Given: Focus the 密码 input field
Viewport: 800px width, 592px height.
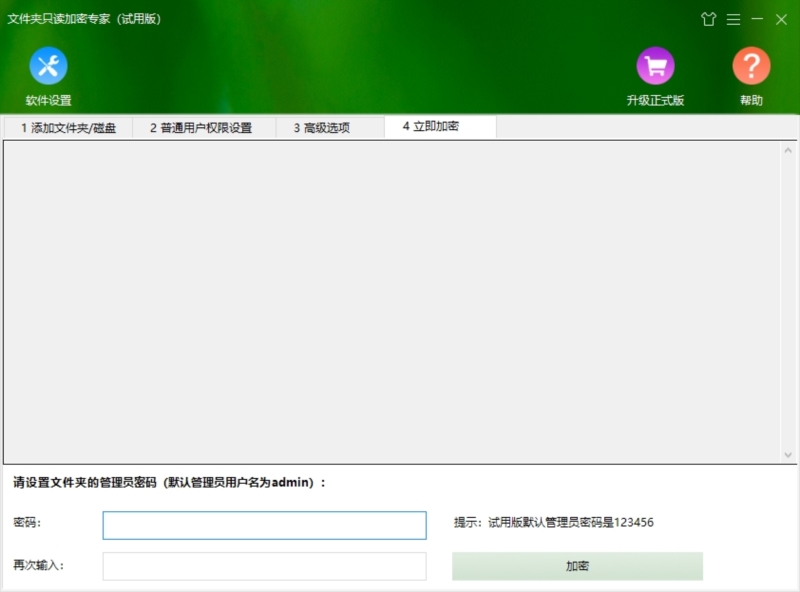Looking at the screenshot, I should pos(264,525).
